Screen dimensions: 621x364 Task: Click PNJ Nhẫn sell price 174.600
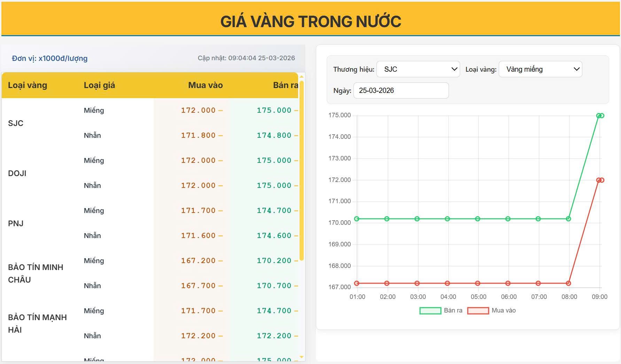tap(274, 236)
